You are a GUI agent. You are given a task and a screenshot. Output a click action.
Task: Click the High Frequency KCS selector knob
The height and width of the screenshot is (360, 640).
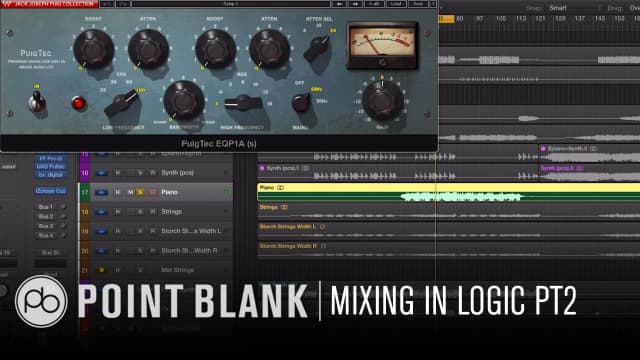(x=242, y=103)
